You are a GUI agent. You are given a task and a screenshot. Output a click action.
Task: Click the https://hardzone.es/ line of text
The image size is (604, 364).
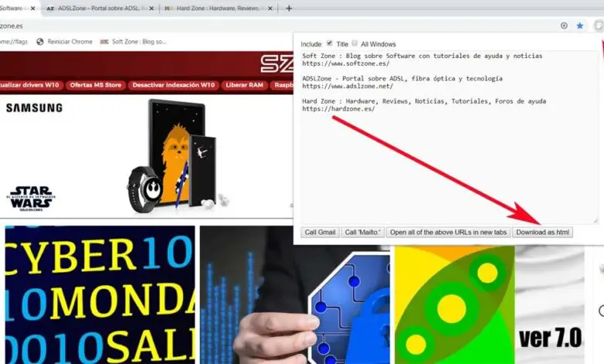(338, 109)
